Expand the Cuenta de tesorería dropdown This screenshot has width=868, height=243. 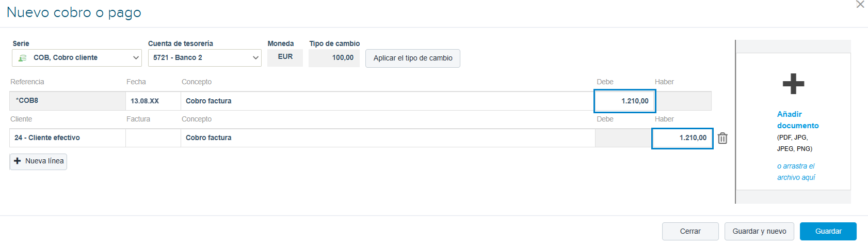click(x=255, y=58)
